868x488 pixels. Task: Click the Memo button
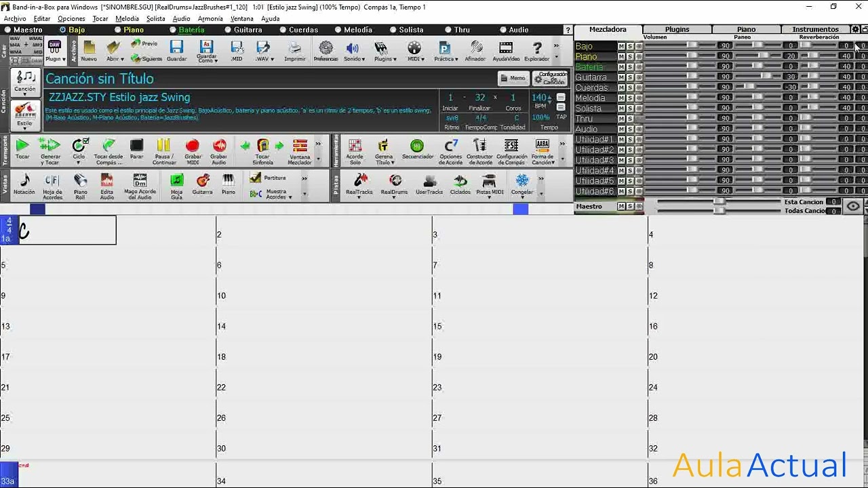[x=513, y=79]
